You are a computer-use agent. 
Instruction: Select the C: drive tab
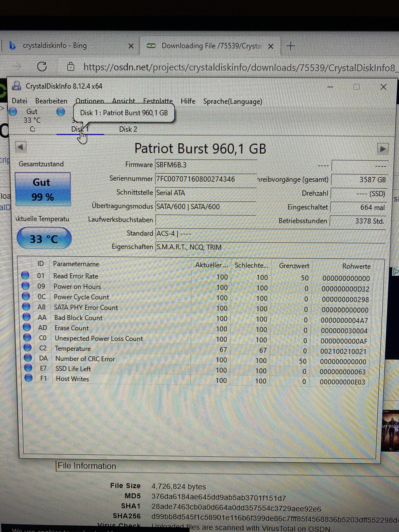point(32,129)
